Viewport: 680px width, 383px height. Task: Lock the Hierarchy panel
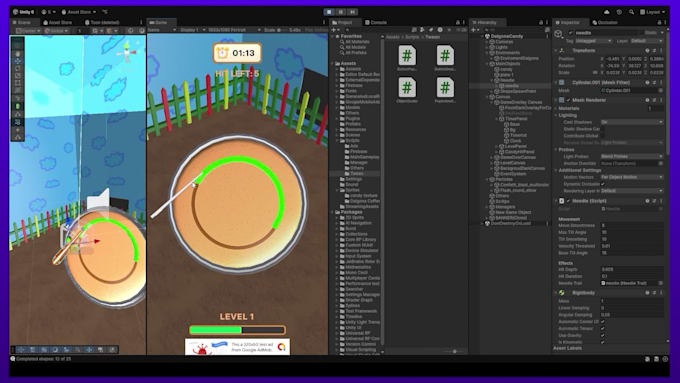541,22
